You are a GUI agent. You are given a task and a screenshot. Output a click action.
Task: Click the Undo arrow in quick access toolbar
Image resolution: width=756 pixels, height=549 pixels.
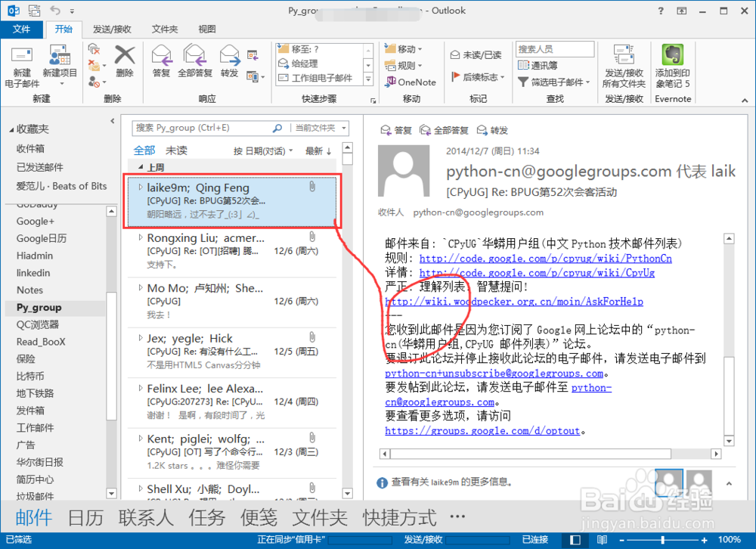55,10
